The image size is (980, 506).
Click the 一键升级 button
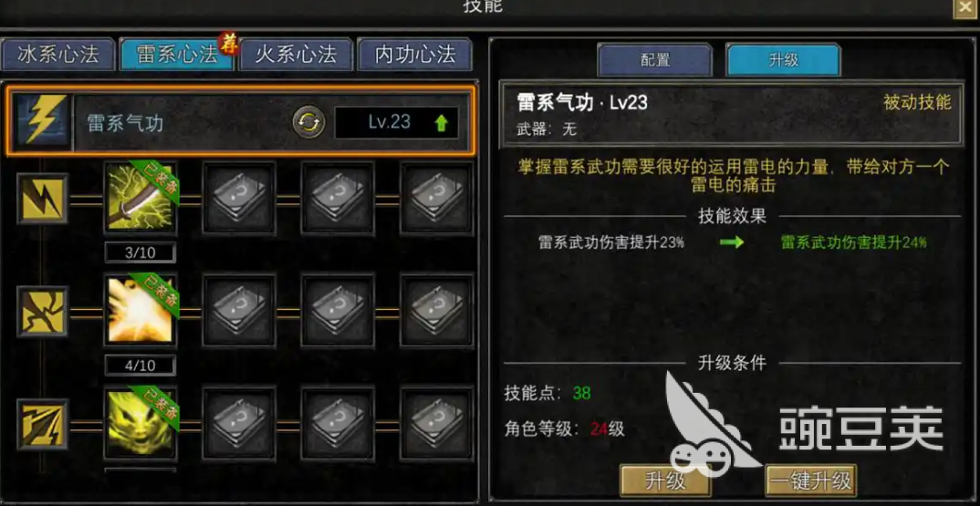810,480
